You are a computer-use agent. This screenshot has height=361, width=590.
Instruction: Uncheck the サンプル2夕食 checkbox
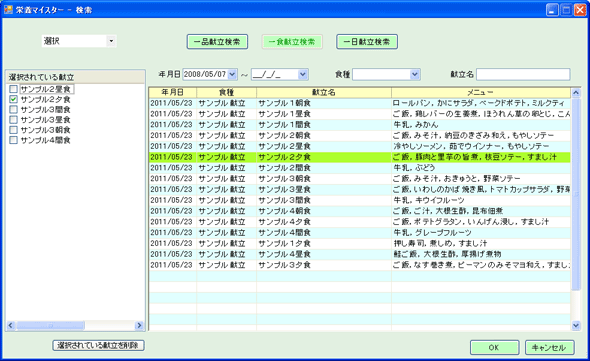pos(14,99)
